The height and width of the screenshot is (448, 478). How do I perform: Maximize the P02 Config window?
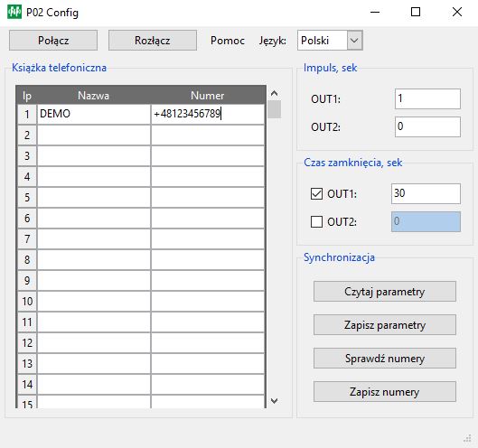point(416,12)
